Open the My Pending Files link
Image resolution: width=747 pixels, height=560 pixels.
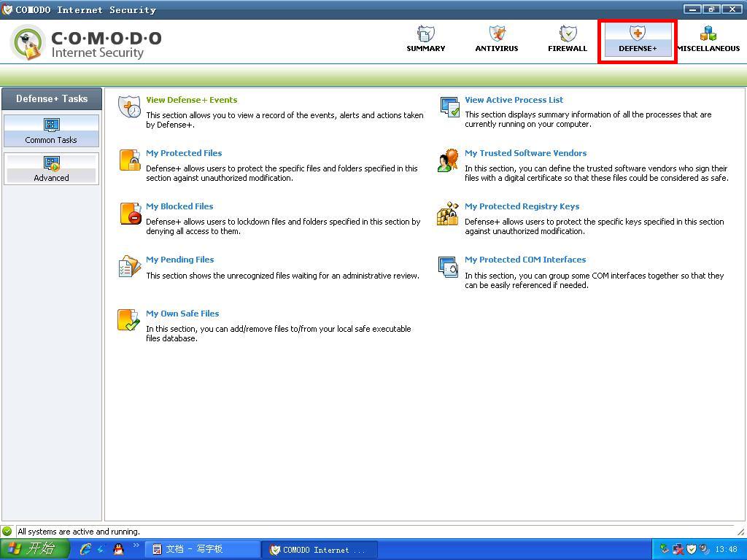[x=179, y=260]
